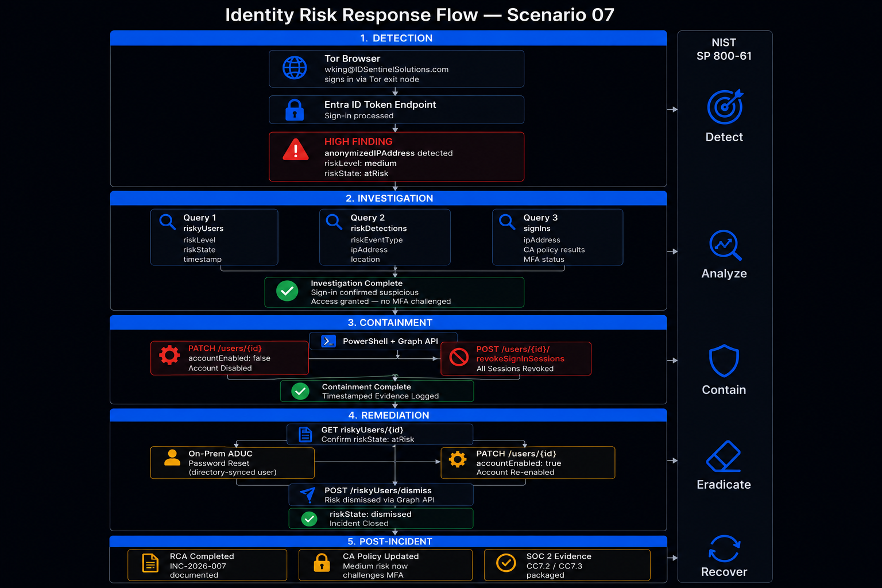The width and height of the screenshot is (882, 588).
Task: Click the padlock icon for Entra ID Token Endpoint
Action: 295,110
